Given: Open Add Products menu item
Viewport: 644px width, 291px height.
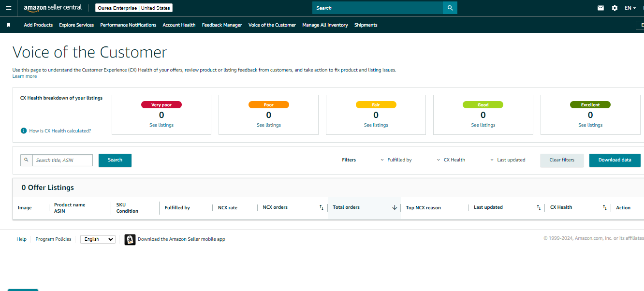Looking at the screenshot, I should pos(38,25).
